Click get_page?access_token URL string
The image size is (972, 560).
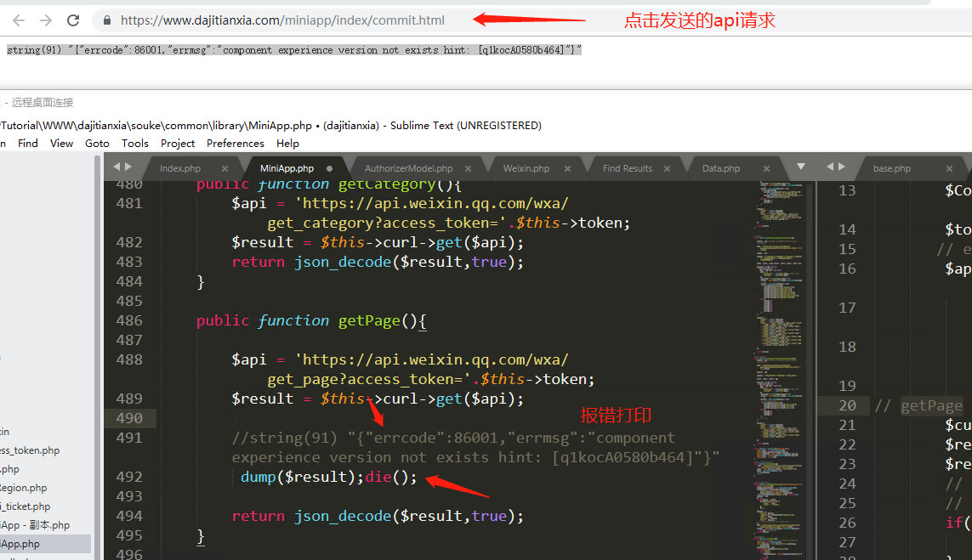click(369, 379)
